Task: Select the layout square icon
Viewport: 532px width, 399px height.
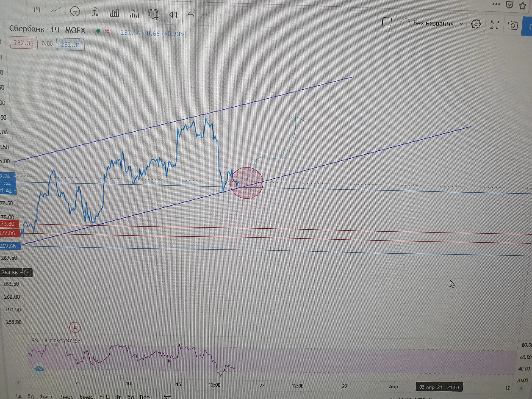Action: 387,22
